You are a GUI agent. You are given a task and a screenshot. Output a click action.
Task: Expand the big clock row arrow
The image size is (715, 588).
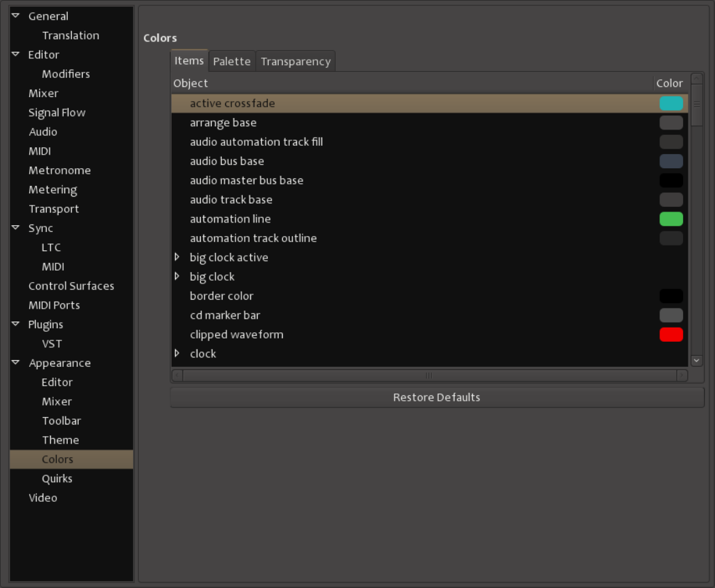[x=177, y=276]
